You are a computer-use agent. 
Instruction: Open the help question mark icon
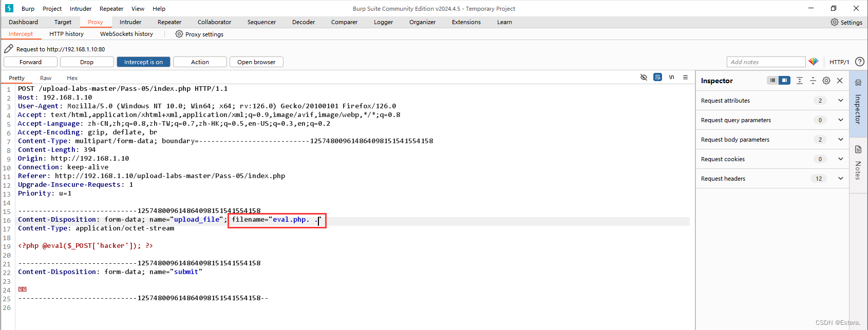(x=859, y=62)
